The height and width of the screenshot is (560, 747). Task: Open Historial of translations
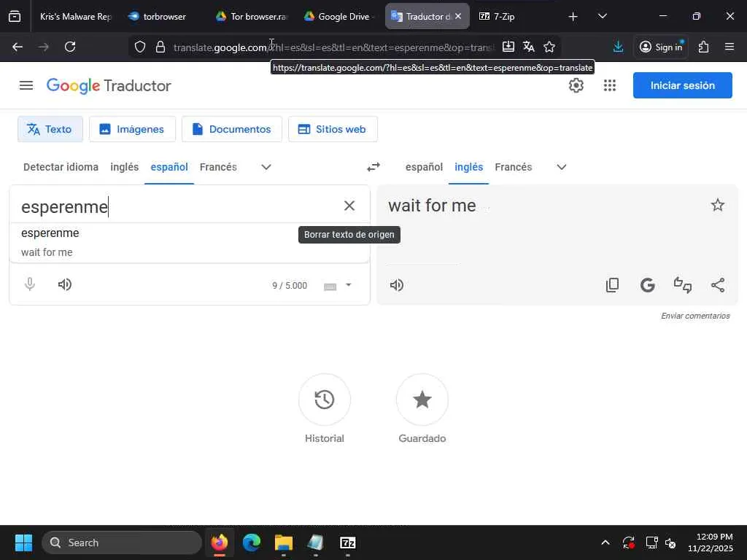click(x=325, y=400)
